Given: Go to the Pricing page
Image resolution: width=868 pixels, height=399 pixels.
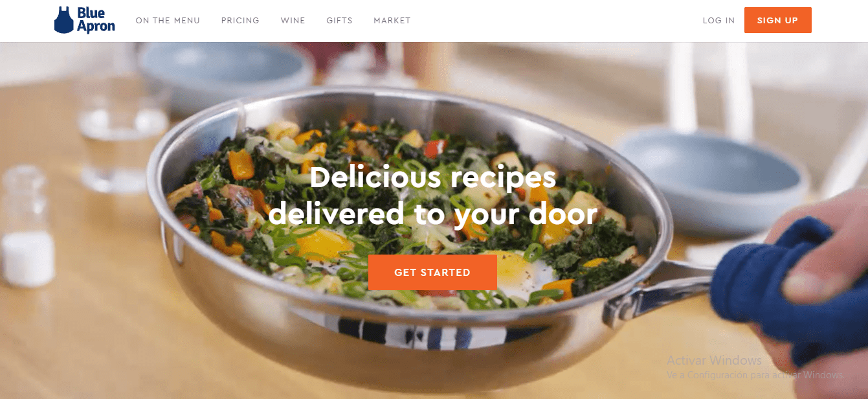Looking at the screenshot, I should (240, 21).
